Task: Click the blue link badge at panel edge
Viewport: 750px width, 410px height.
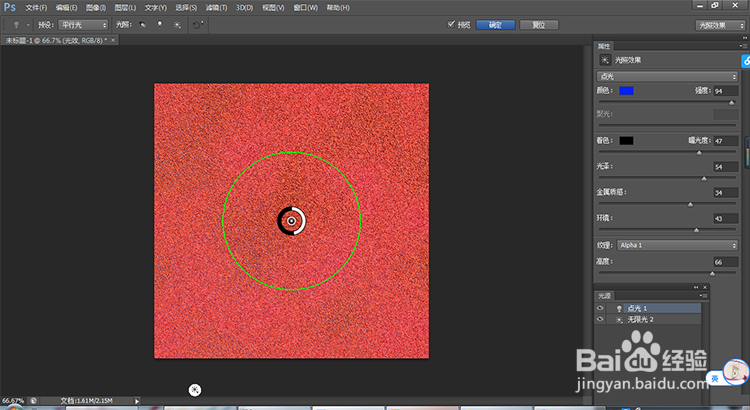Action: pos(746,61)
